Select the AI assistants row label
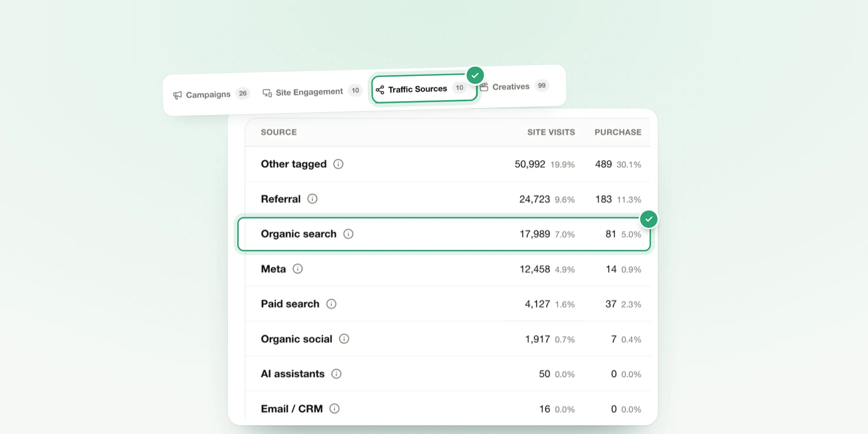This screenshot has height=434, width=868. click(x=293, y=374)
